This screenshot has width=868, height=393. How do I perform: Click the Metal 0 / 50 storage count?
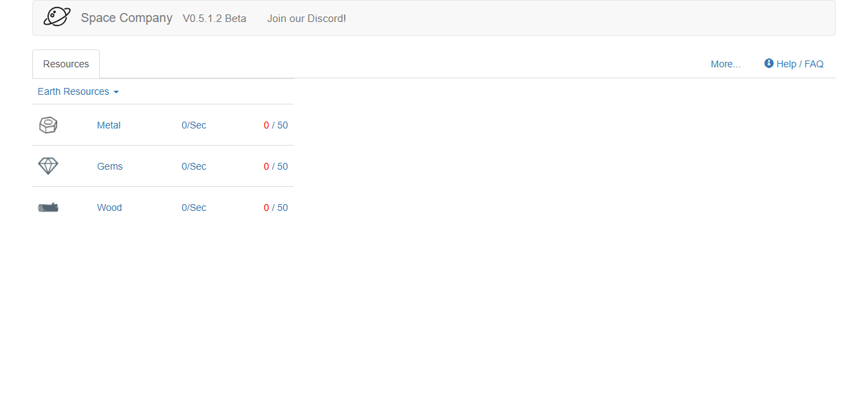click(x=276, y=125)
